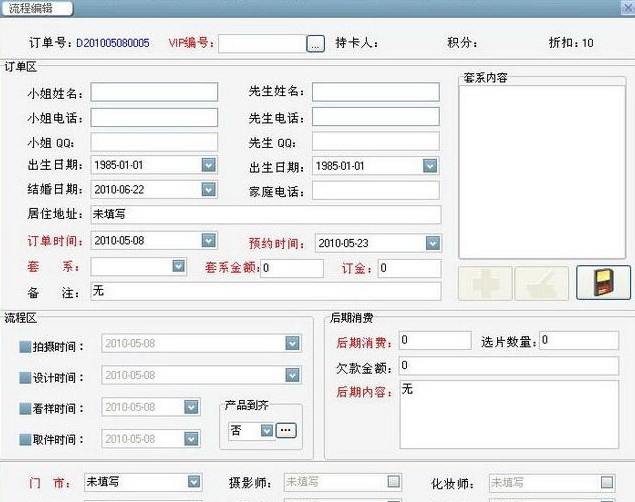Expand the 门市 dropdown
Screen dimensions: 635x502
click(x=194, y=481)
